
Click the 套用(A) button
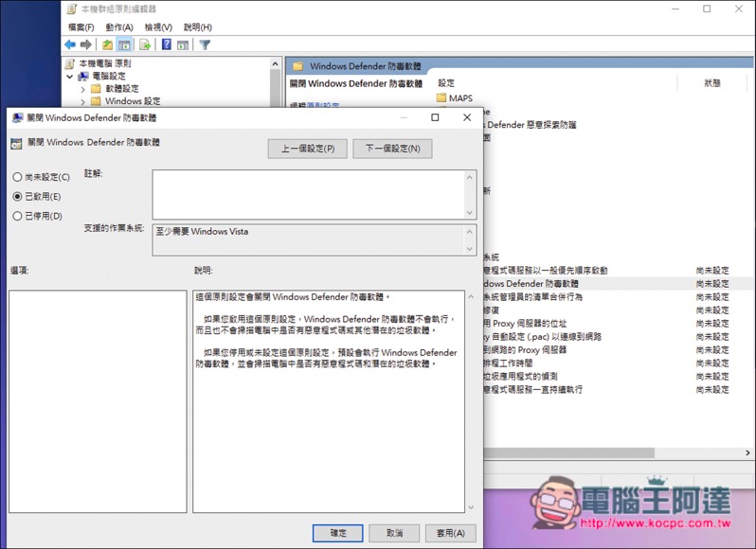[451, 533]
